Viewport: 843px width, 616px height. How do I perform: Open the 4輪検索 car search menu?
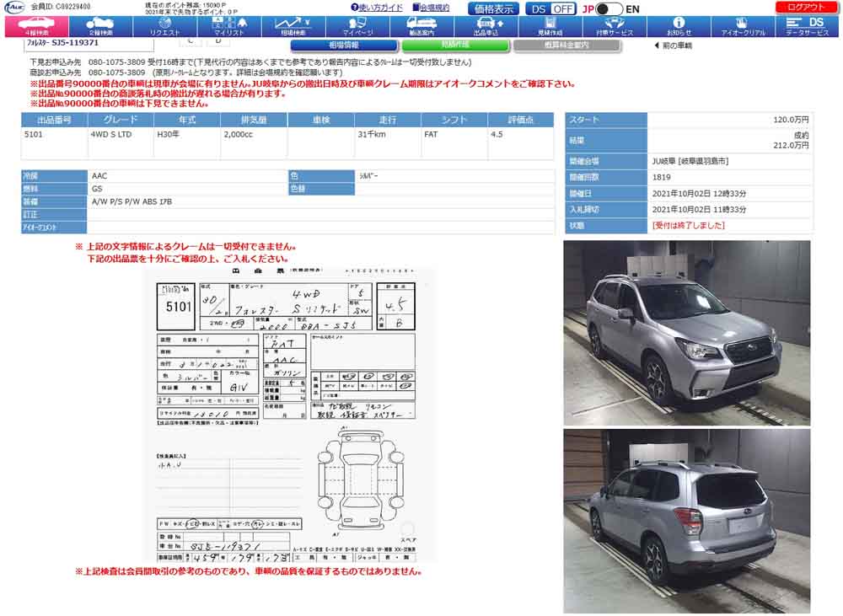[x=36, y=26]
